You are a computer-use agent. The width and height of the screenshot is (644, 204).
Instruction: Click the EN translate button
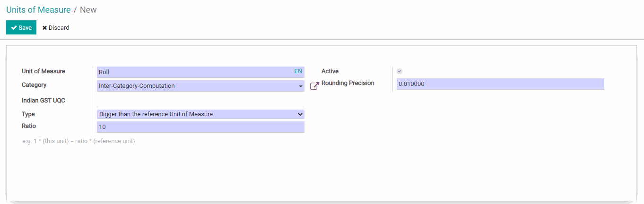point(298,71)
